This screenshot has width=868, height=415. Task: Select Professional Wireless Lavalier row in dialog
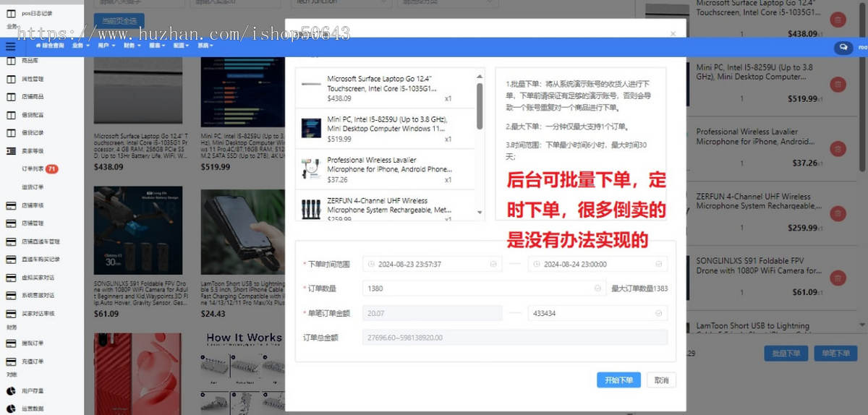pyautogui.click(x=385, y=170)
